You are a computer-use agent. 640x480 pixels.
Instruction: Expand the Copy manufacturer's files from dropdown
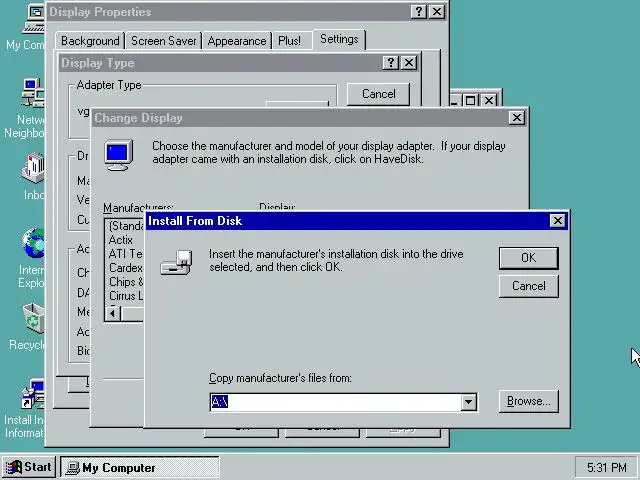click(469, 402)
